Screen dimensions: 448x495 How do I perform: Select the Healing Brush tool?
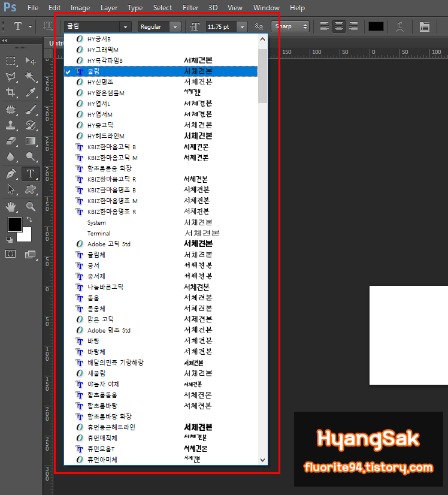pyautogui.click(x=11, y=110)
